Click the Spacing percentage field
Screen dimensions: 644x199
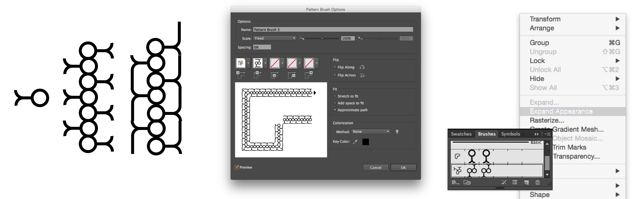coord(262,47)
